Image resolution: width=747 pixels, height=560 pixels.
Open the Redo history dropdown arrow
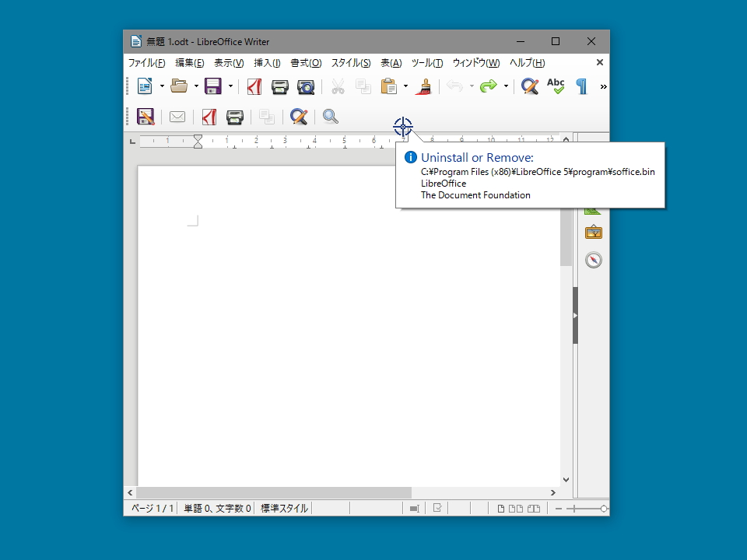click(x=506, y=86)
